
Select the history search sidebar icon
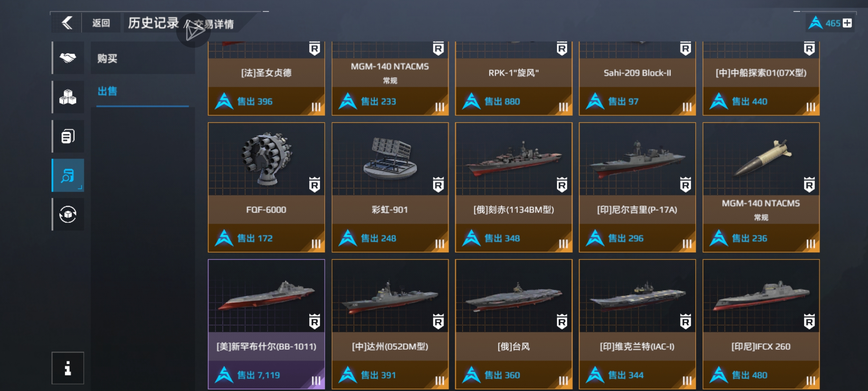(x=68, y=175)
